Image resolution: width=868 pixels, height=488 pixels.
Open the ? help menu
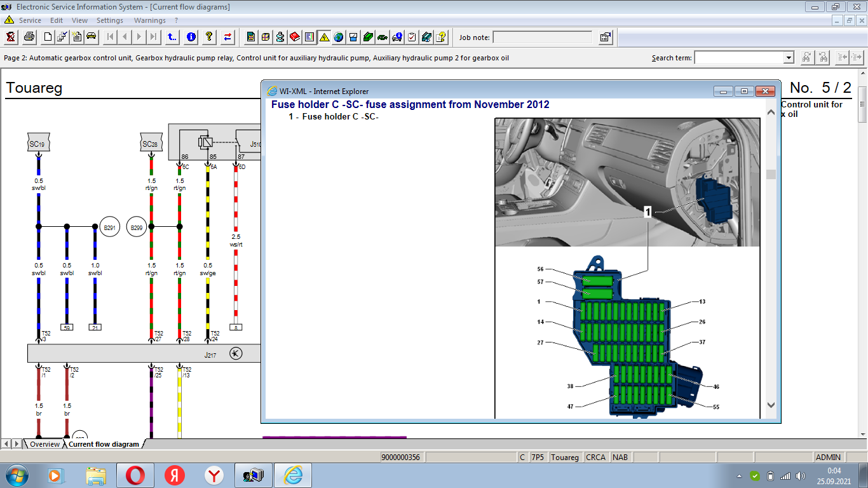pos(176,20)
